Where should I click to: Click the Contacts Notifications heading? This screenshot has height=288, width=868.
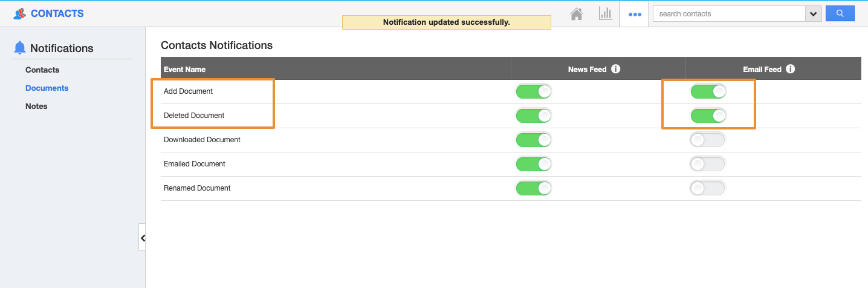[216, 45]
